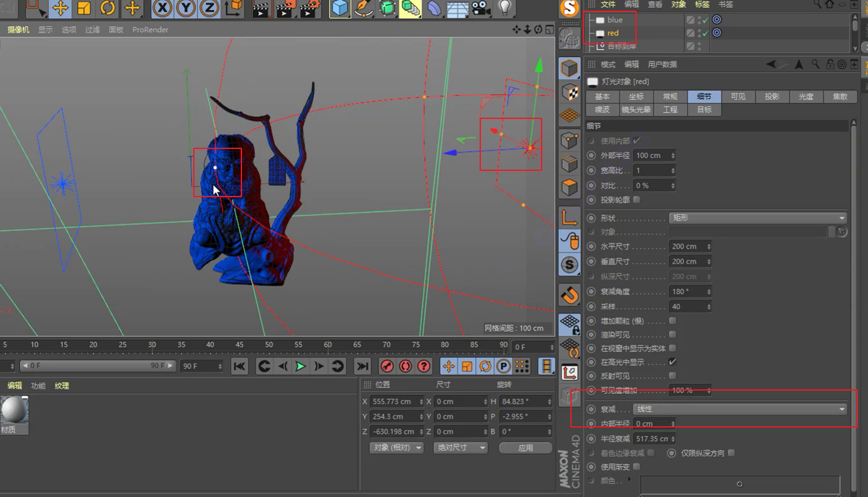Screen dimensions: 868x497
Task: Click the gradient knot on color bar
Action: tap(740, 484)
